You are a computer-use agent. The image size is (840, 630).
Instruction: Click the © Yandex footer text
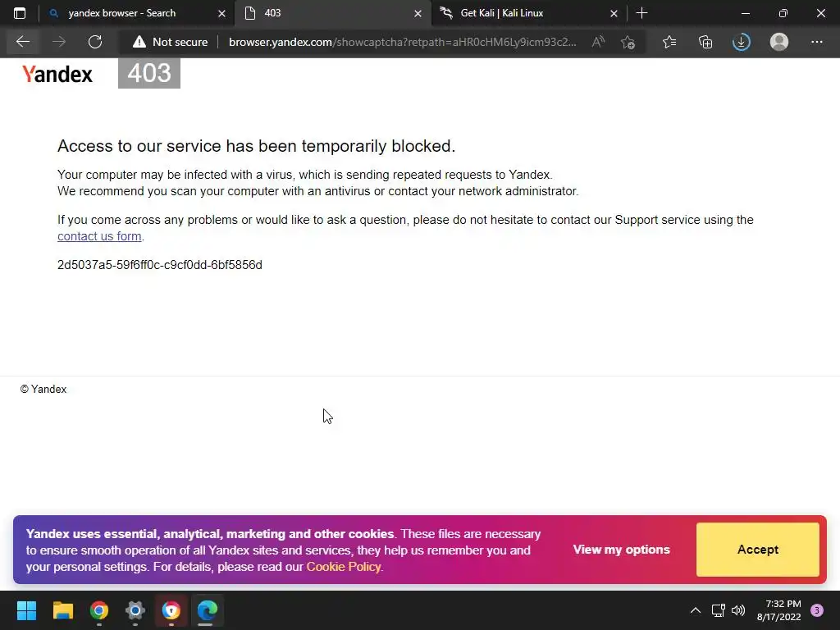click(x=43, y=390)
